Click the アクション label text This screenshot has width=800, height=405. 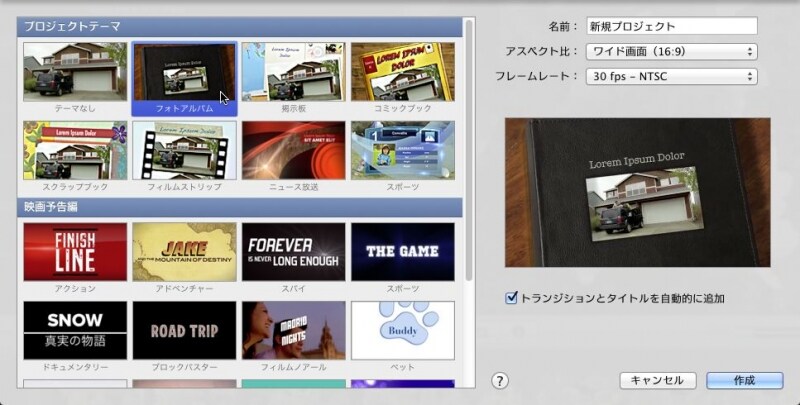coord(75,289)
